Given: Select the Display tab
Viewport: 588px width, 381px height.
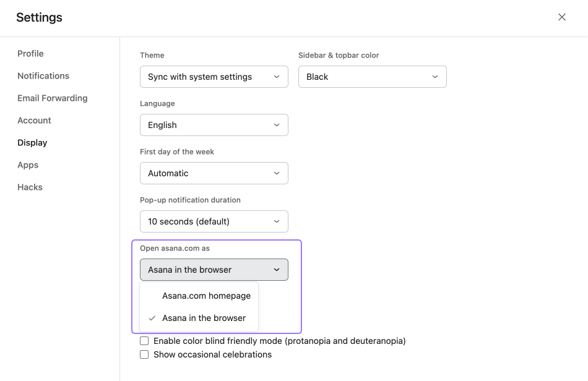Looking at the screenshot, I should [32, 143].
